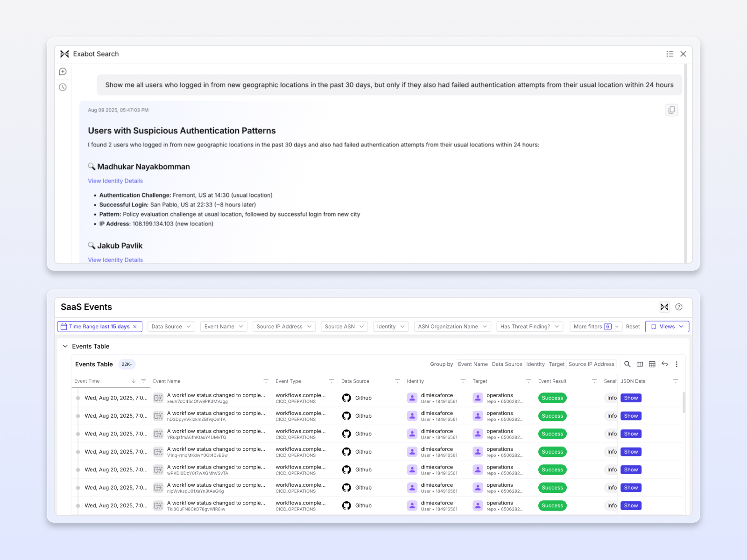The width and height of the screenshot is (747, 560).
Task: Open the Views dropdown
Action: click(667, 327)
